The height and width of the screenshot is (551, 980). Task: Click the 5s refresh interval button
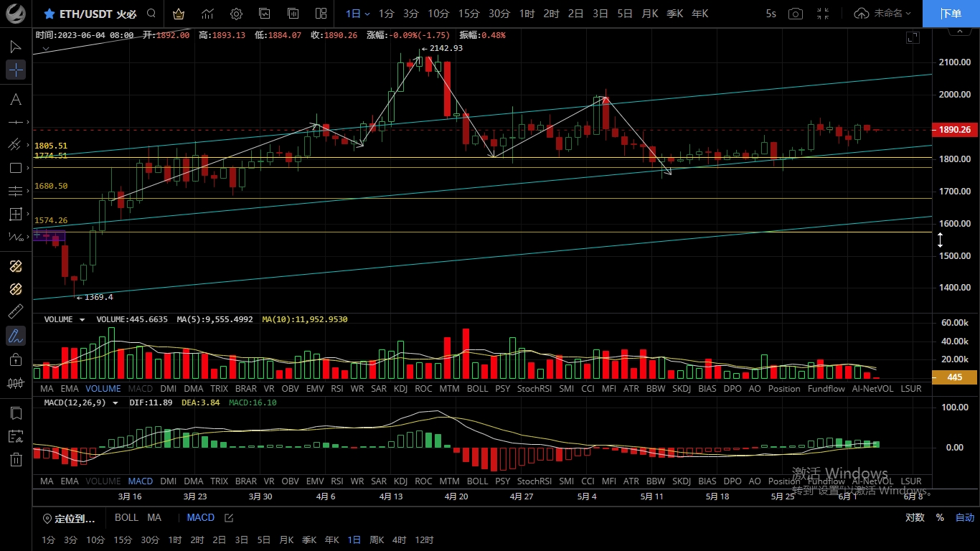[x=771, y=14]
